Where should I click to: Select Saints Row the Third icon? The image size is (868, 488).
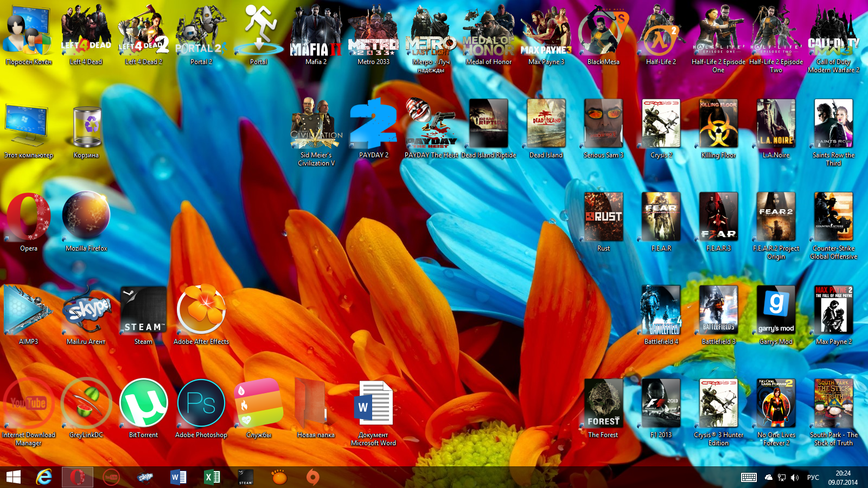point(834,124)
